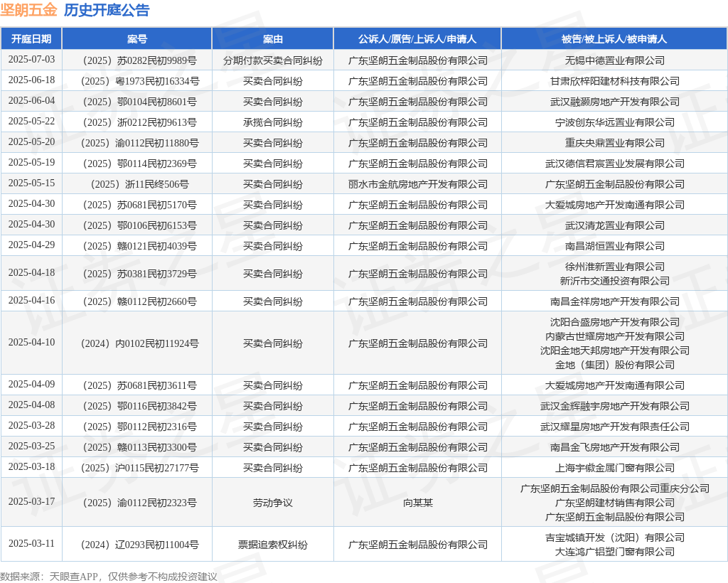Click the heading 历史开庭公告
728x583 pixels.
(x=107, y=10)
